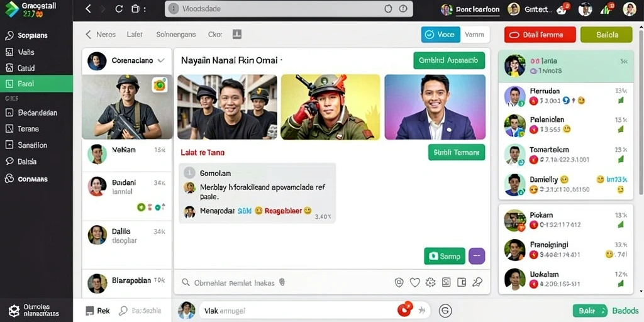Click the pin icon in message toolbar
The height and width of the screenshot is (322, 644).
477,282
